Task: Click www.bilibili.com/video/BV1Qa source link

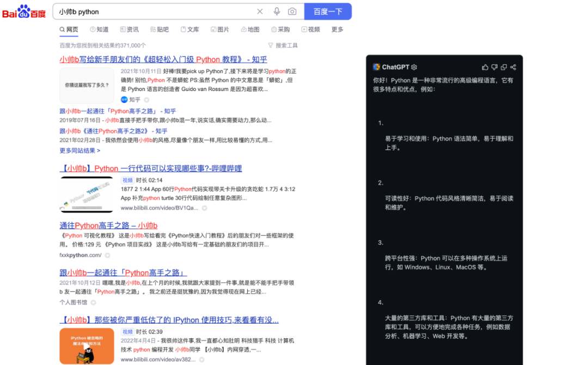Action: pyautogui.click(x=160, y=208)
